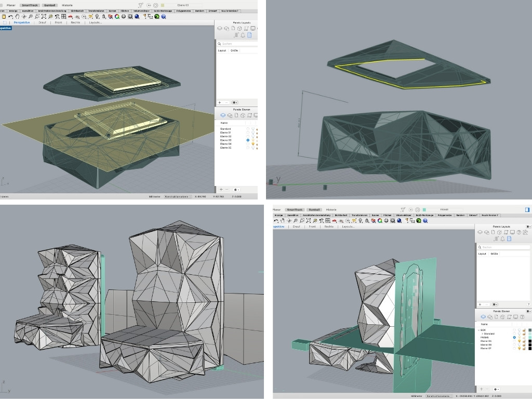Set Ebene 04 as current layer in top-left panel
The height and width of the screenshot is (399, 532).
tap(248, 144)
